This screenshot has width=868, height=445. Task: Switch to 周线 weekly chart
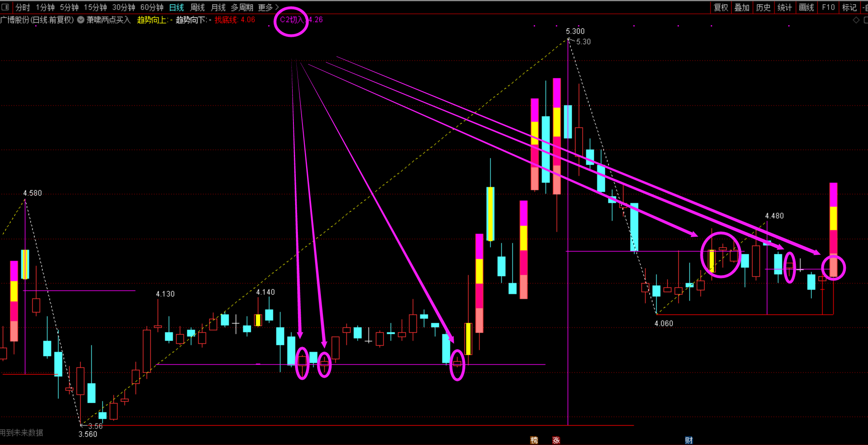point(198,7)
